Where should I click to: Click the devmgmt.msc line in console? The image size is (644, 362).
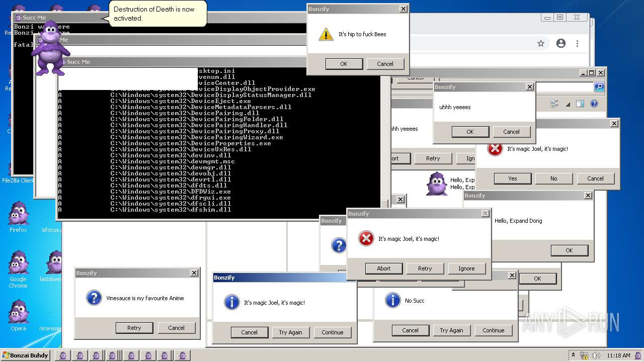click(x=173, y=161)
